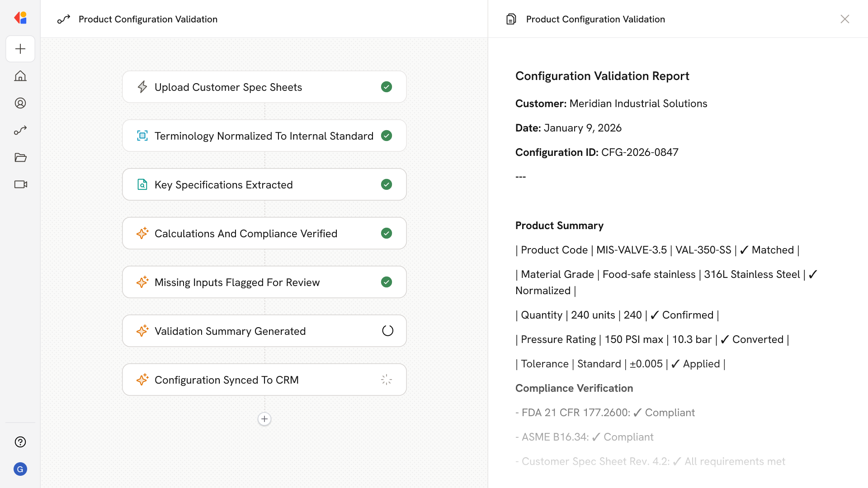Toggle the green check on Upload Customer Spec Sheets

pos(387,87)
